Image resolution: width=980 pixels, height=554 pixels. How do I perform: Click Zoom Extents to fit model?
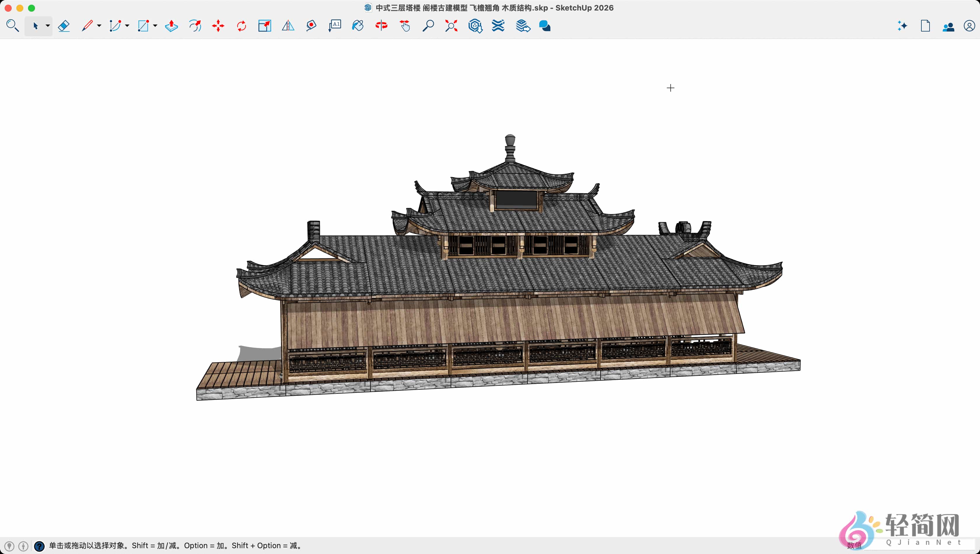pos(452,26)
